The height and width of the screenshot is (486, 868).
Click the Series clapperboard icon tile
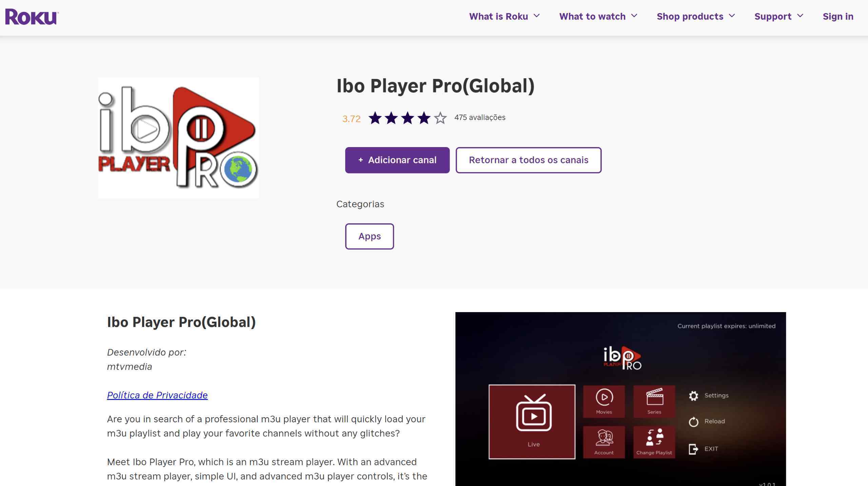654,401
